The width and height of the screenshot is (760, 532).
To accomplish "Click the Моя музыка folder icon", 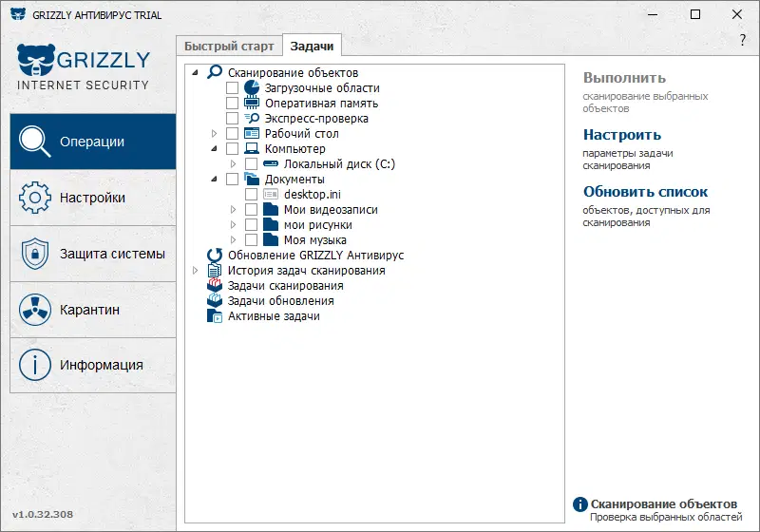I will click(271, 239).
